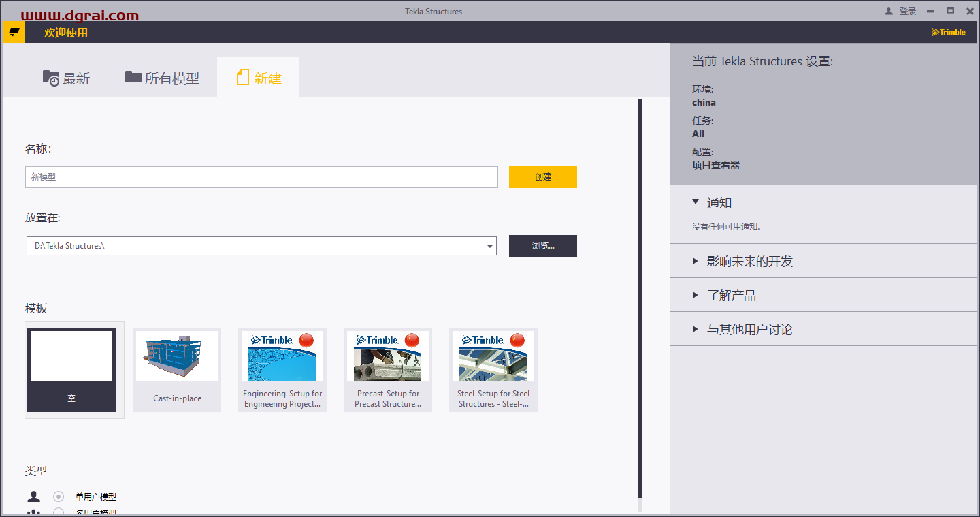Click the 'china' environment value
The width and height of the screenshot is (980, 517).
pyautogui.click(x=704, y=102)
